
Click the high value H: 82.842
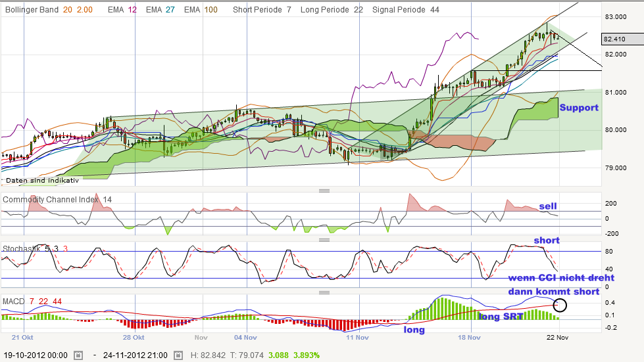[x=208, y=355]
